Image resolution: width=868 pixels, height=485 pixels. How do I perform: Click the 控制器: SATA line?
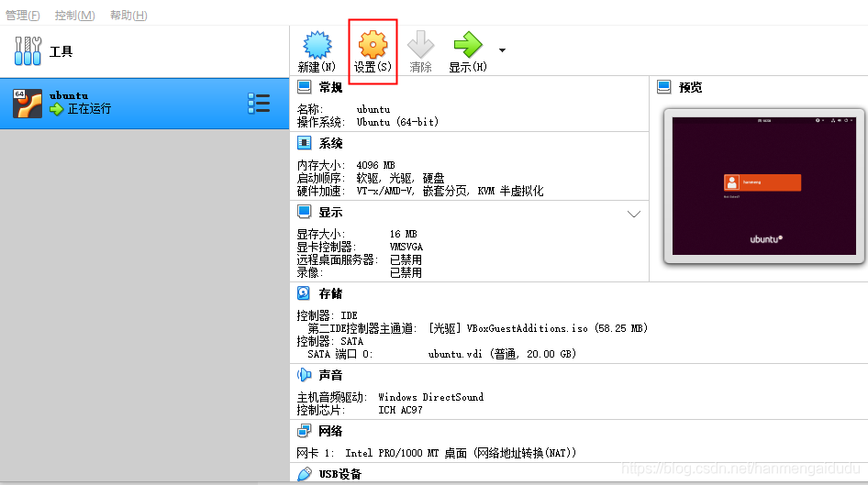[330, 341]
